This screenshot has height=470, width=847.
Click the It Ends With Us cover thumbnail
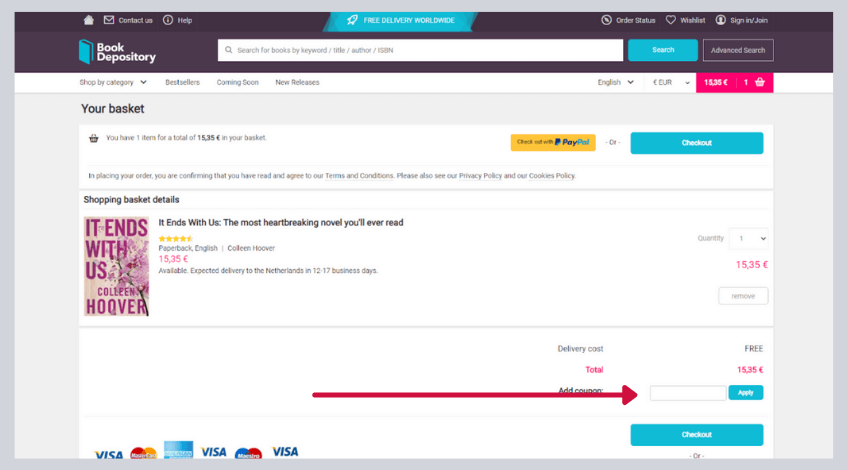pos(116,266)
